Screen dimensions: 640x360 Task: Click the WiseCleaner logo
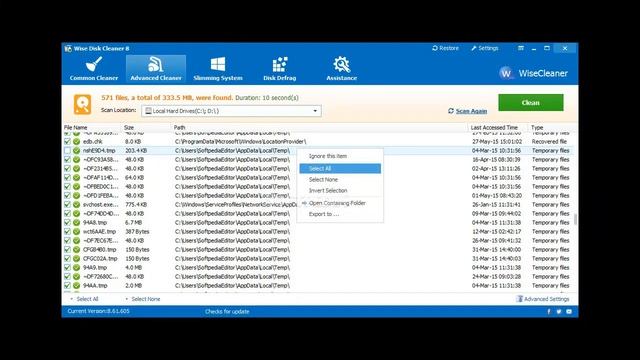[x=533, y=73]
